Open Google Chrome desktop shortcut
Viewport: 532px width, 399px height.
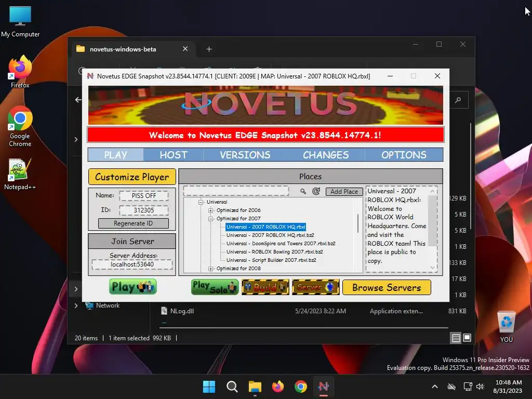[x=20, y=126]
